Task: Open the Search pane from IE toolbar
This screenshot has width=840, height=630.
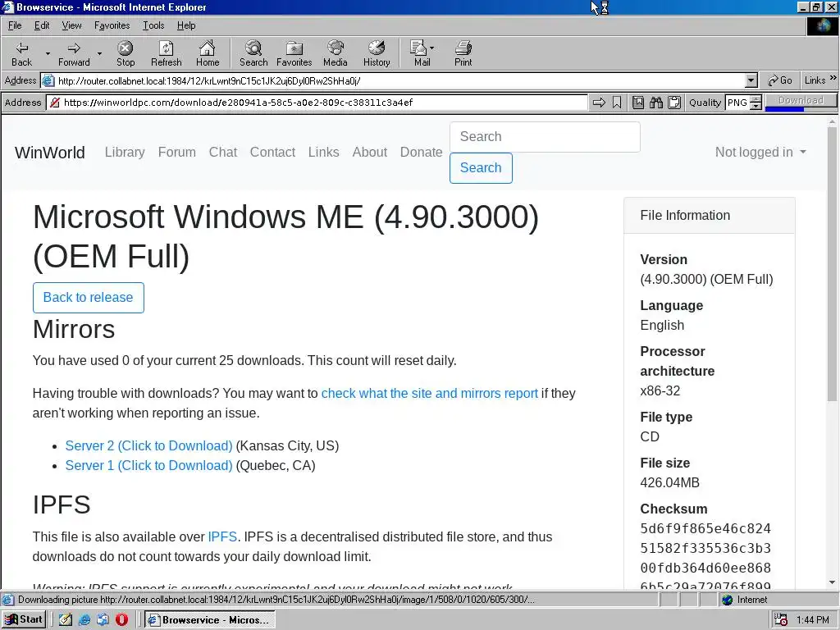Action: click(x=253, y=53)
